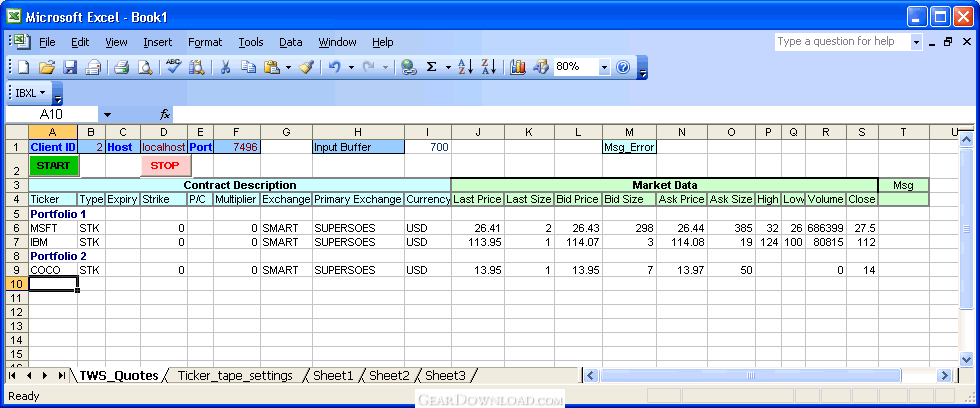The image size is (980, 408).
Task: Open the File menu
Action: click(x=47, y=42)
